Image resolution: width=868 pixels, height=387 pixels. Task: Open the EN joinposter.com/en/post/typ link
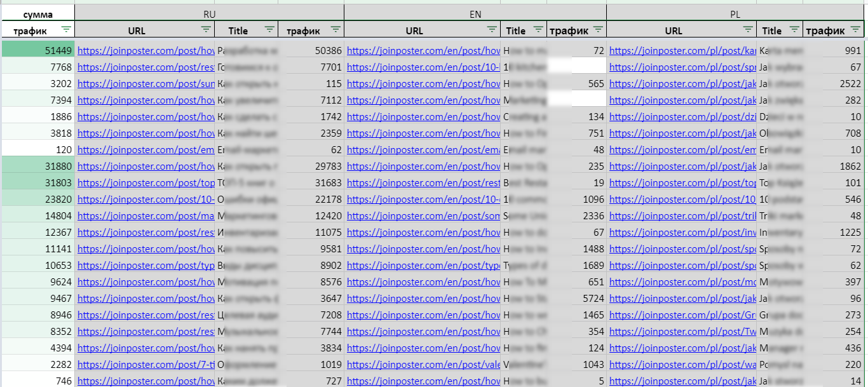click(x=424, y=265)
